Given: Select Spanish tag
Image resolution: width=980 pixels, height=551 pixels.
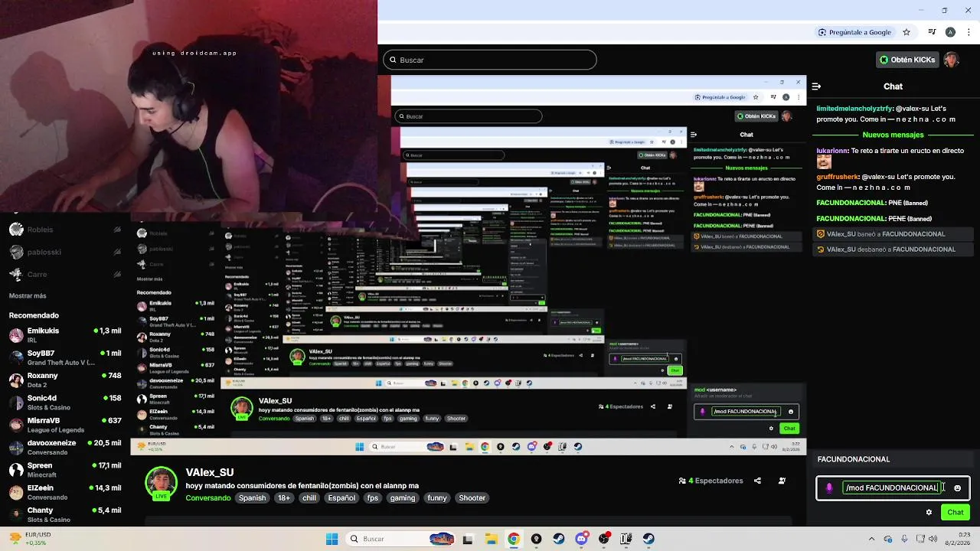Looking at the screenshot, I should 252,498.
